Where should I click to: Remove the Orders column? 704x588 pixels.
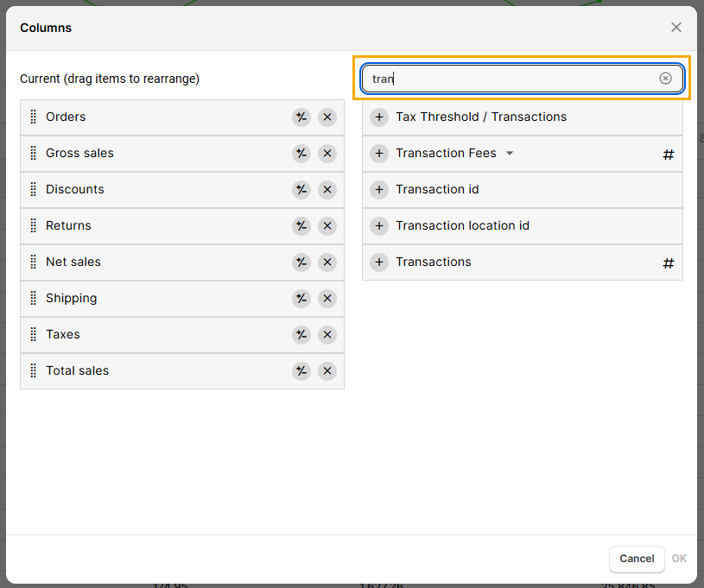point(327,117)
